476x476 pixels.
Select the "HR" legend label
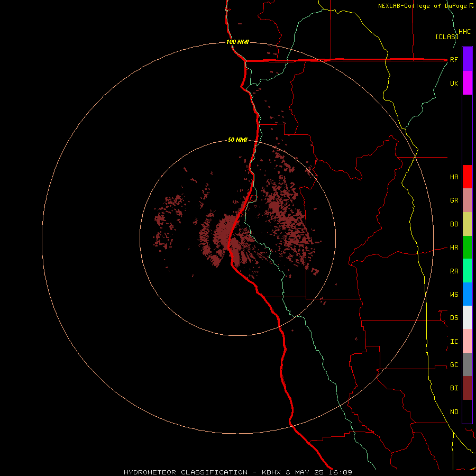pos(454,248)
